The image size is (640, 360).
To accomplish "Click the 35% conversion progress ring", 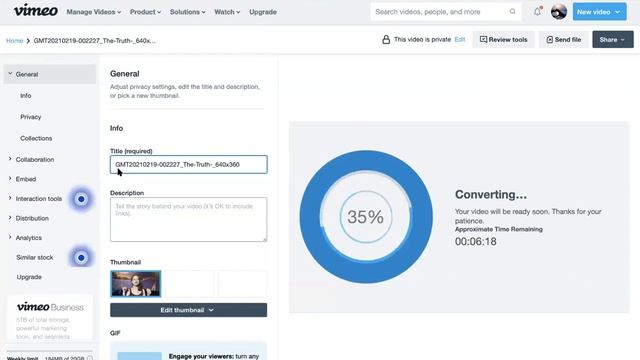I will tap(366, 217).
